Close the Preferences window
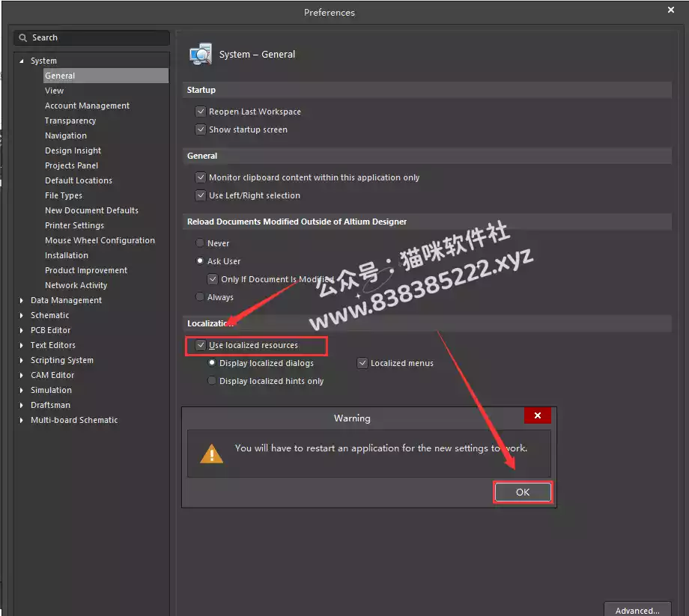 670,10
